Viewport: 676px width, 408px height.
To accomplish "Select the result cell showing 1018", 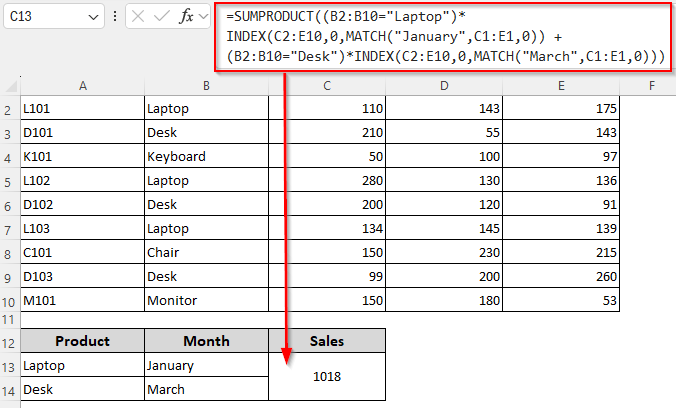I will click(327, 377).
